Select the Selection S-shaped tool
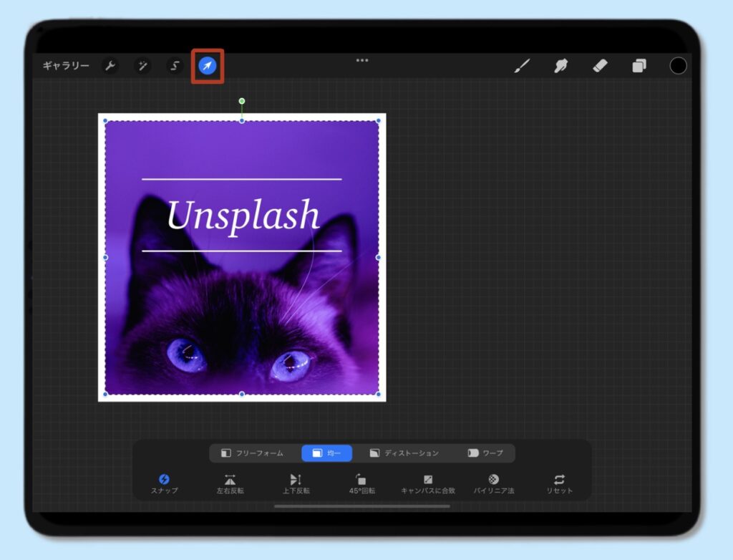Viewport: 733px width, 560px height. 175,66
